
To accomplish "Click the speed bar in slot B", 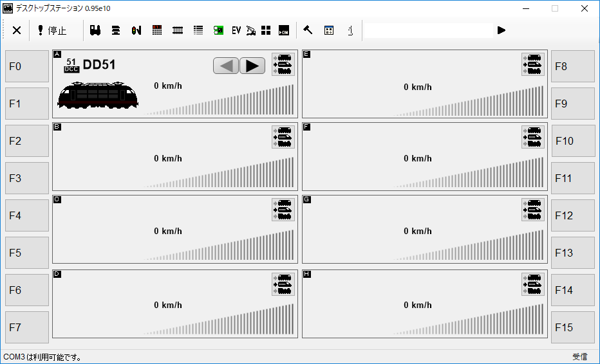I will pyautogui.click(x=219, y=172).
